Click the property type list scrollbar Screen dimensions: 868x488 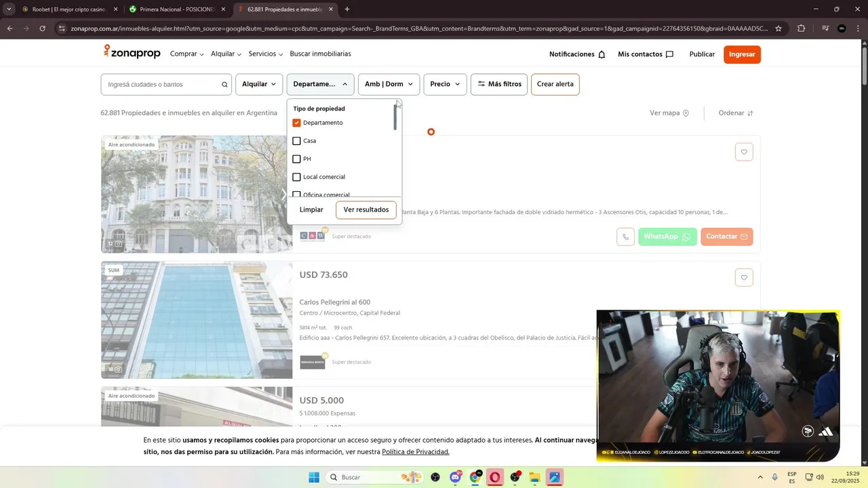point(395,118)
